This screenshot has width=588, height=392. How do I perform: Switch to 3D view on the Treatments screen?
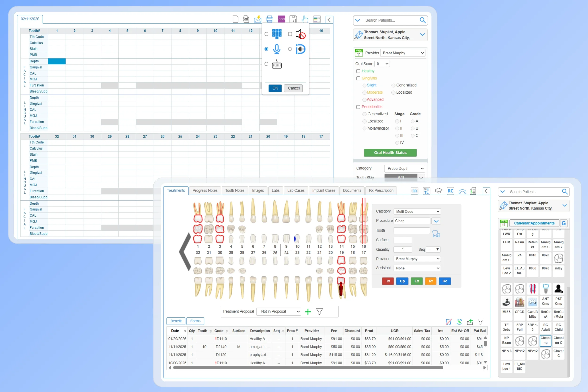(414, 191)
